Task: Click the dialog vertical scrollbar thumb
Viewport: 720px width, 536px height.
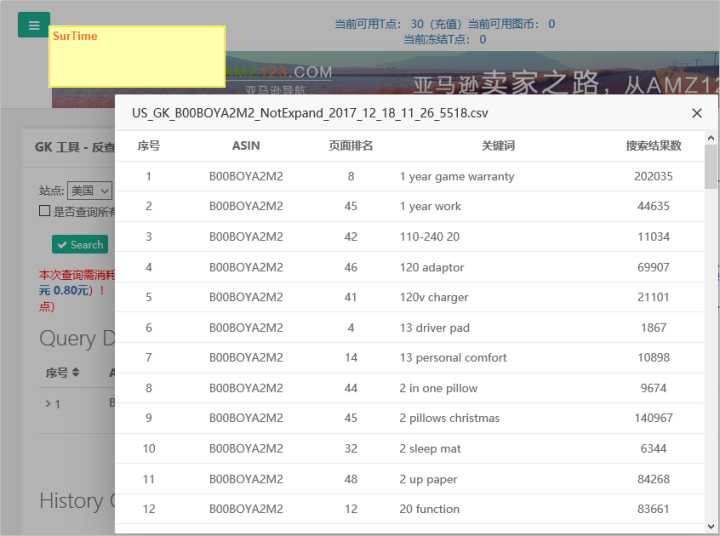Action: pos(711,166)
